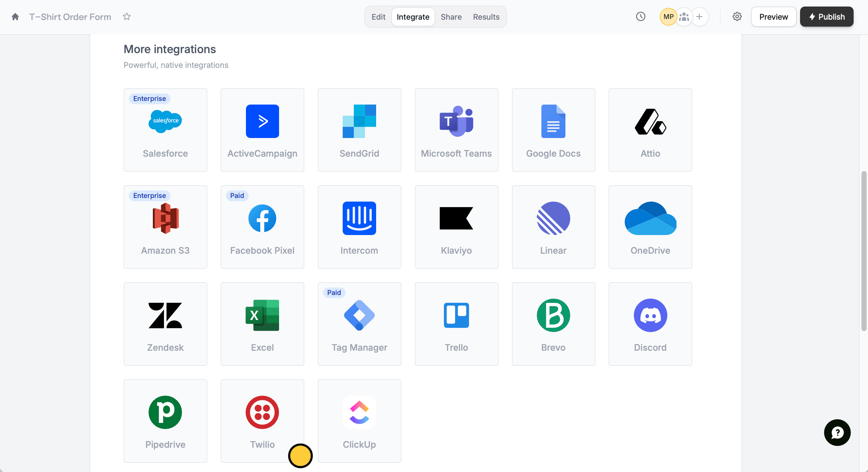868x472 pixels.
Task: Click the Preview button
Action: tap(773, 17)
